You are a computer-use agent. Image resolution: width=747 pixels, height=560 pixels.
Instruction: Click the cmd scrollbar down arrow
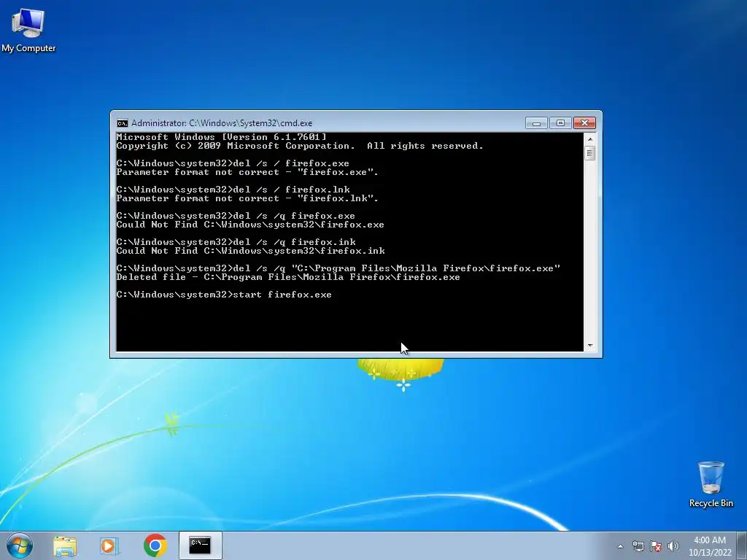[x=589, y=346]
